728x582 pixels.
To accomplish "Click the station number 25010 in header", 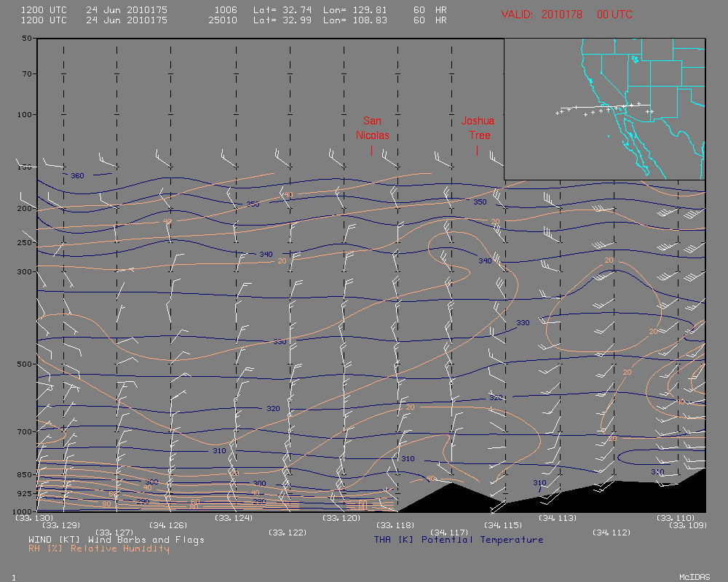I will pos(223,20).
